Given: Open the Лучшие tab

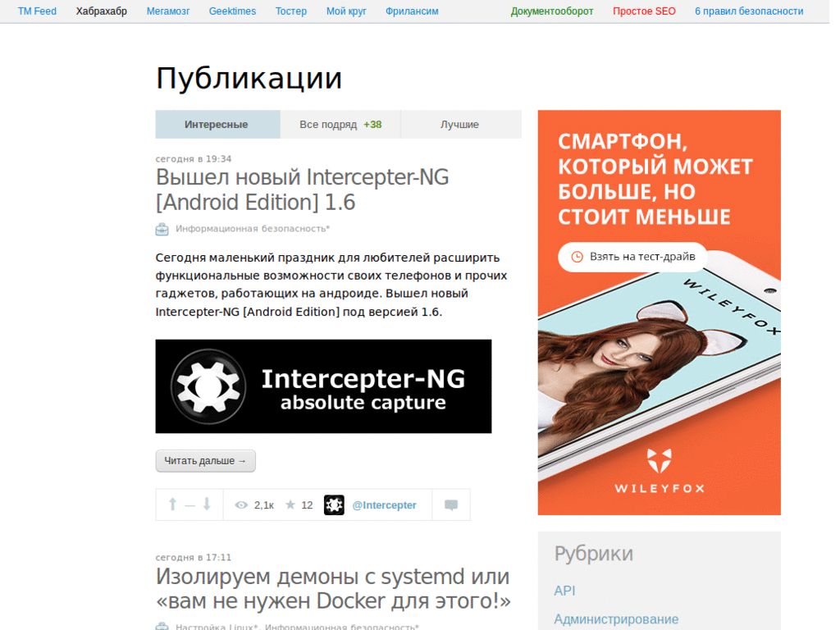Looking at the screenshot, I should (460, 124).
